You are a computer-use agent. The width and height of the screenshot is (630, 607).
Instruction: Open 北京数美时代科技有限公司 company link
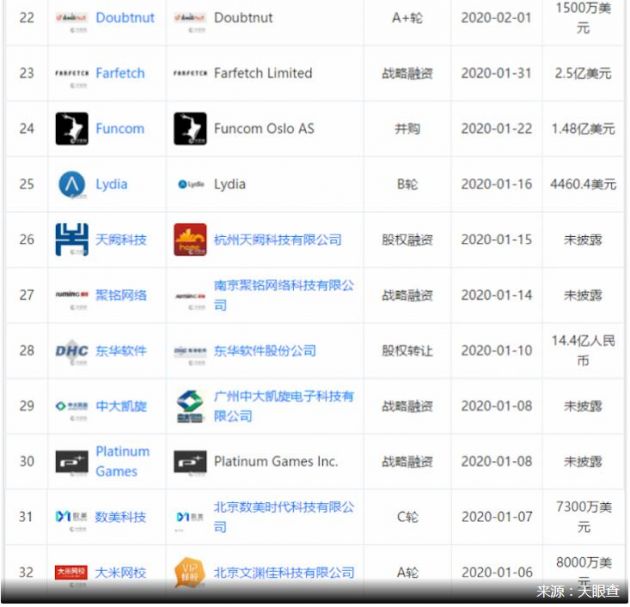click(x=284, y=517)
